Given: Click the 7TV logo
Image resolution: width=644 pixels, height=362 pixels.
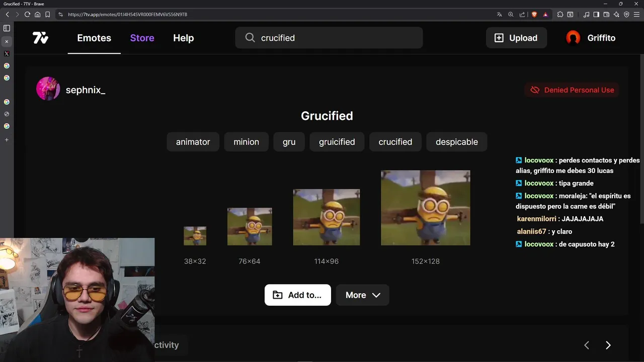Looking at the screenshot, I should click(x=40, y=38).
